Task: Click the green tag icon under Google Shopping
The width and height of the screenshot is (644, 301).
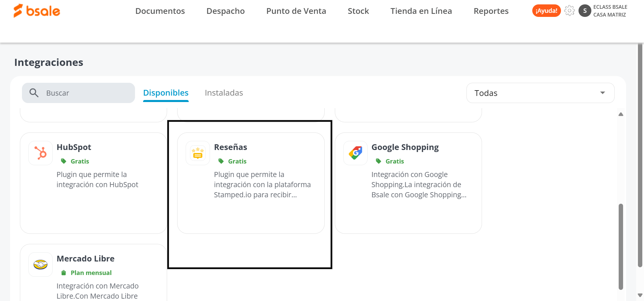Action: tap(379, 161)
